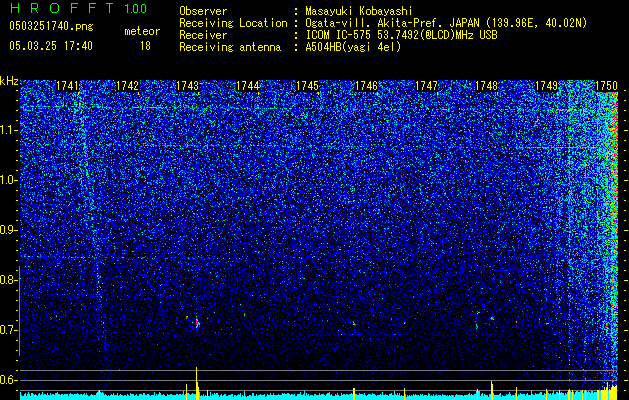
Task: Click the tallest yellow spike in bottom graph
Action: pyautogui.click(x=197, y=382)
